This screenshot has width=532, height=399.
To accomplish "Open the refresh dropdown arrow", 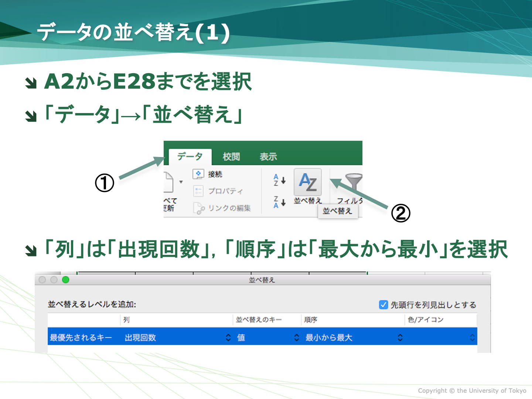I will coord(181,182).
